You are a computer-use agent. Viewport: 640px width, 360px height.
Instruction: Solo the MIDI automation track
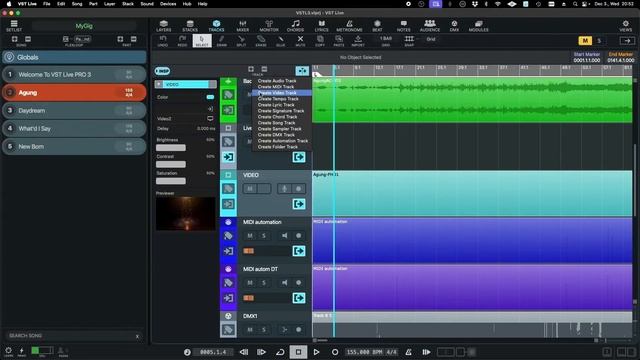click(264, 236)
